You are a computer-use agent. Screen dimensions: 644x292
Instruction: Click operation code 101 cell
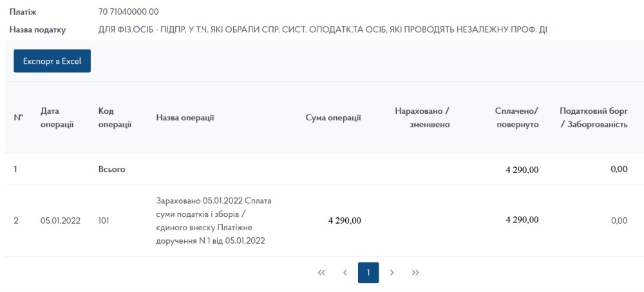coord(104,221)
